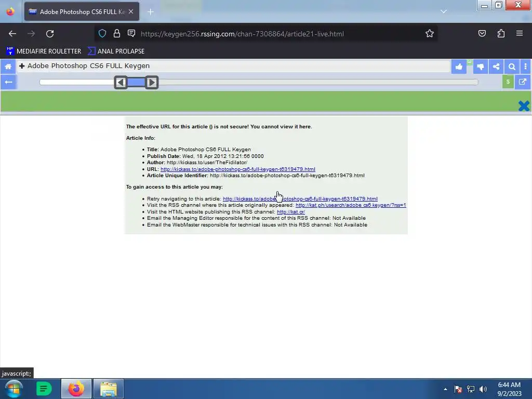
Task: Switch to Firefox in the taskbar
Action: 76,389
